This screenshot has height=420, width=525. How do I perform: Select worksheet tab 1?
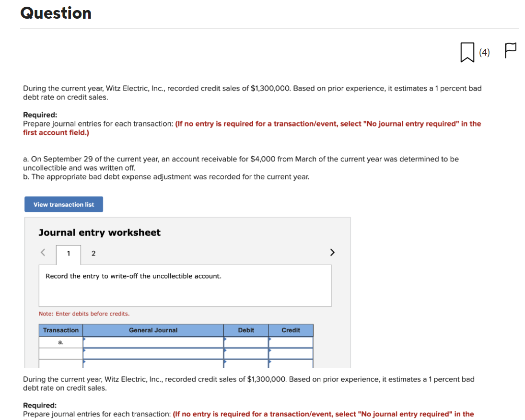tap(68, 253)
